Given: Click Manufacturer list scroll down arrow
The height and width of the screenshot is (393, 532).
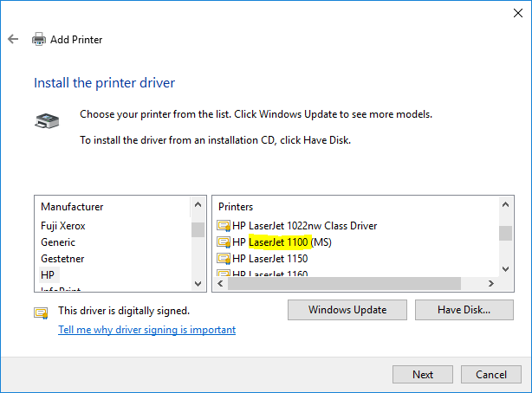Looking at the screenshot, I should click(x=198, y=283).
